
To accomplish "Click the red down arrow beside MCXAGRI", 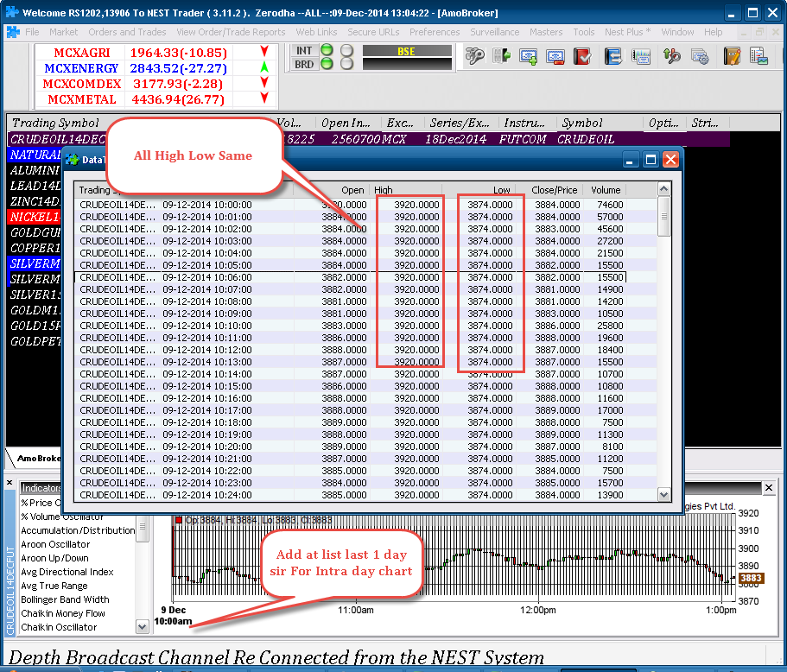I will click(x=264, y=51).
